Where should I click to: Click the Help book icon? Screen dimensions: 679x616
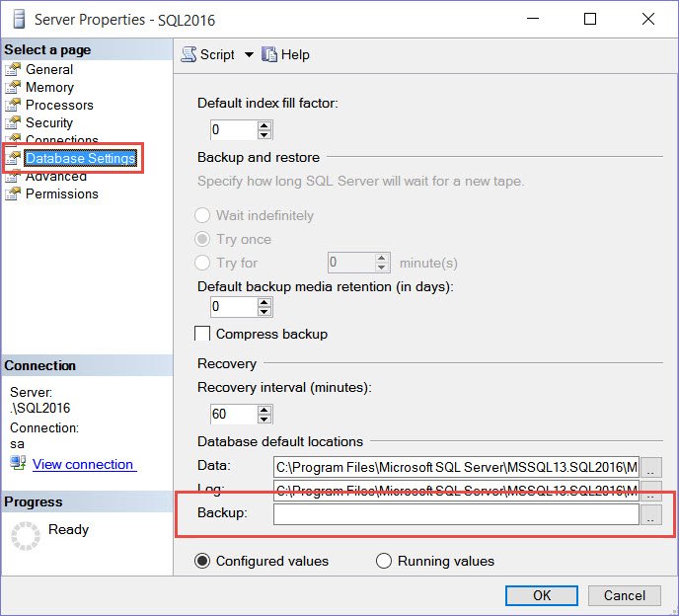point(268,54)
